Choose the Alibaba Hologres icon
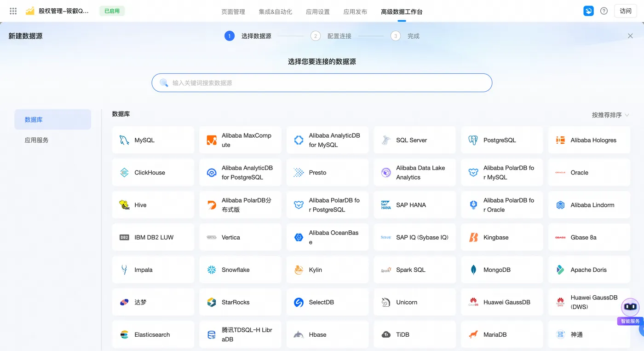 click(560, 140)
